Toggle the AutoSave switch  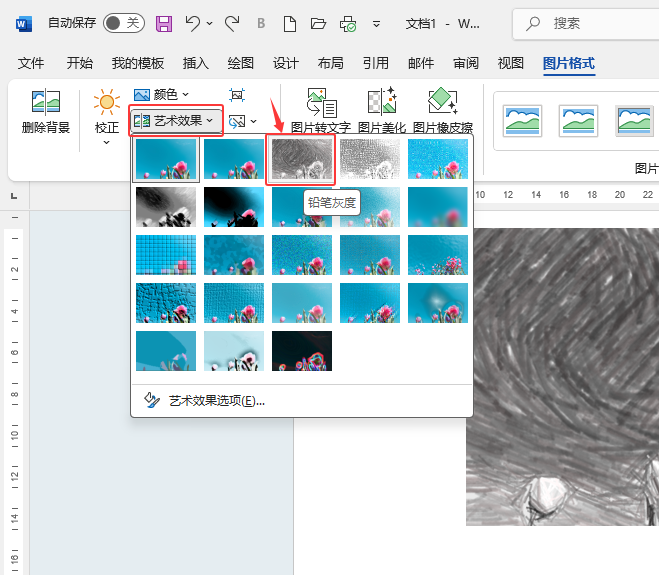pos(124,23)
